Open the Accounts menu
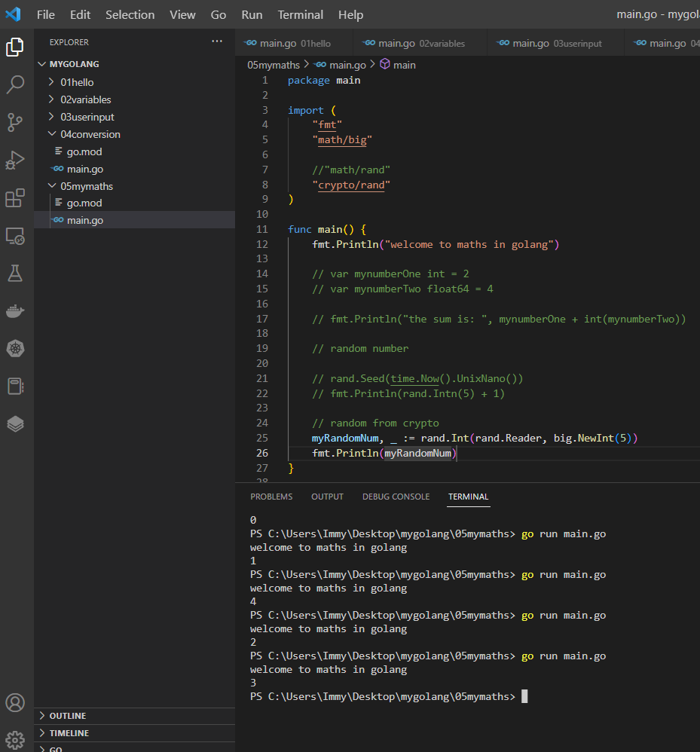Screen dimensions: 700x752 (15, 703)
